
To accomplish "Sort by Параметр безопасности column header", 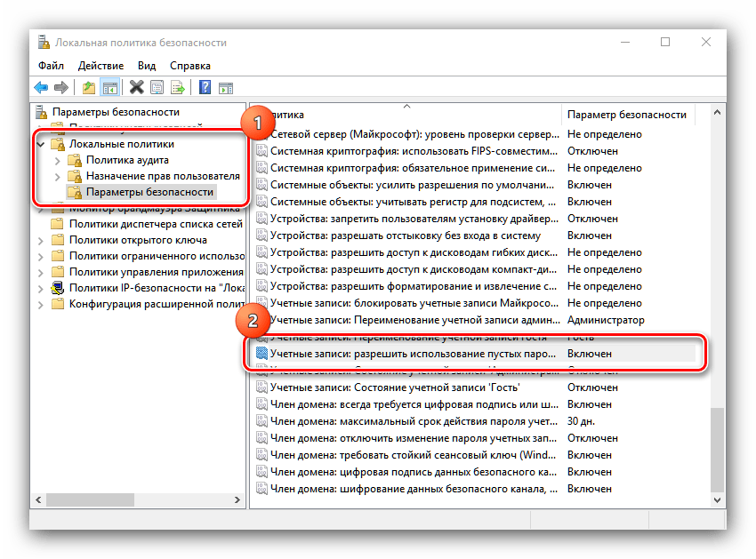I will click(626, 115).
